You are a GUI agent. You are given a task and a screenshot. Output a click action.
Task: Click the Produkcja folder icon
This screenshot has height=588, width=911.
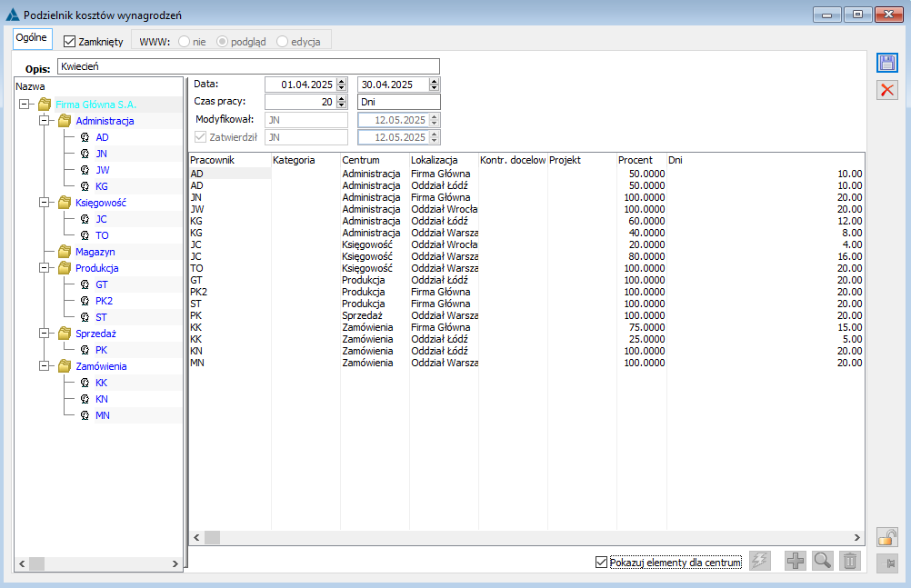[65, 268]
